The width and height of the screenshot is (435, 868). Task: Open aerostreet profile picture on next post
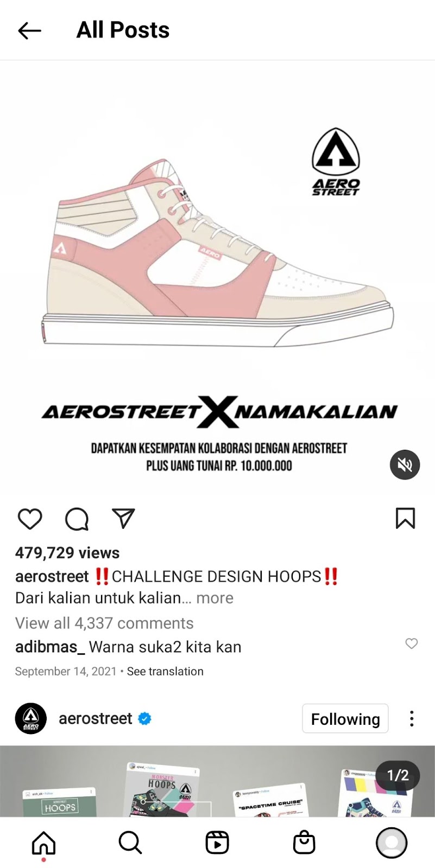(31, 719)
